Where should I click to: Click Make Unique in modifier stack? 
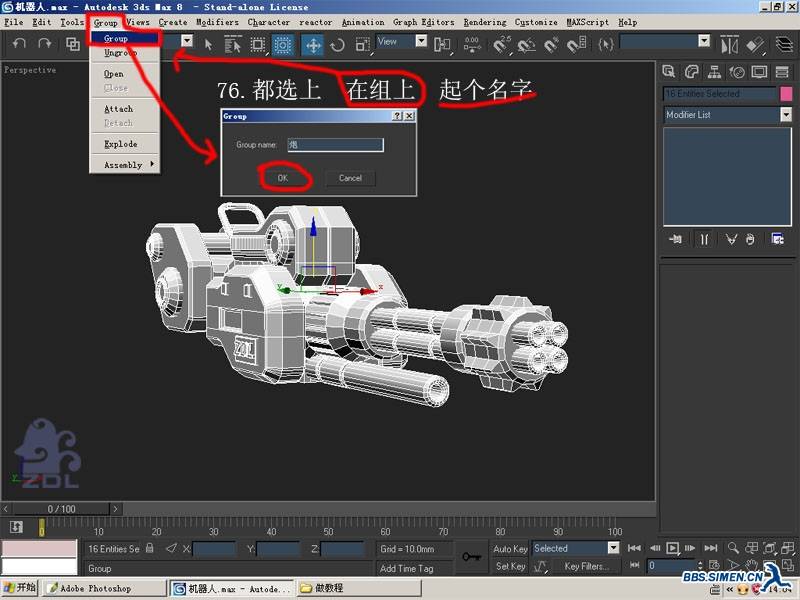pos(731,239)
